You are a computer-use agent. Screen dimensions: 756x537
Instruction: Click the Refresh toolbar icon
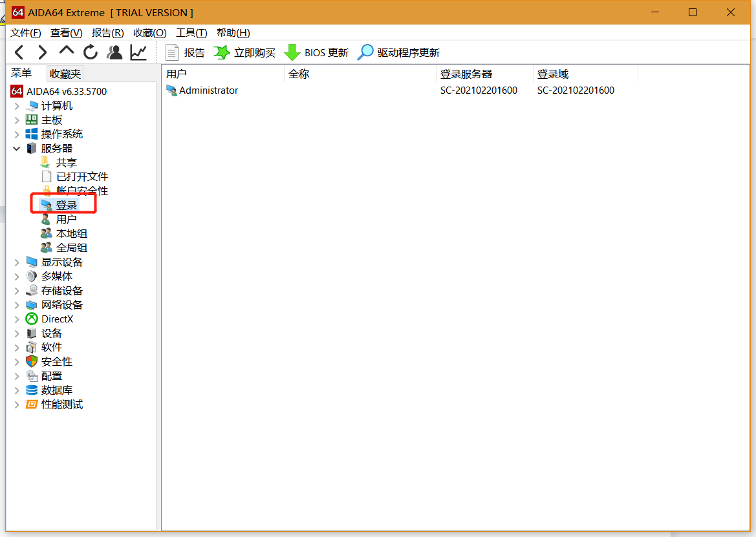coord(91,52)
